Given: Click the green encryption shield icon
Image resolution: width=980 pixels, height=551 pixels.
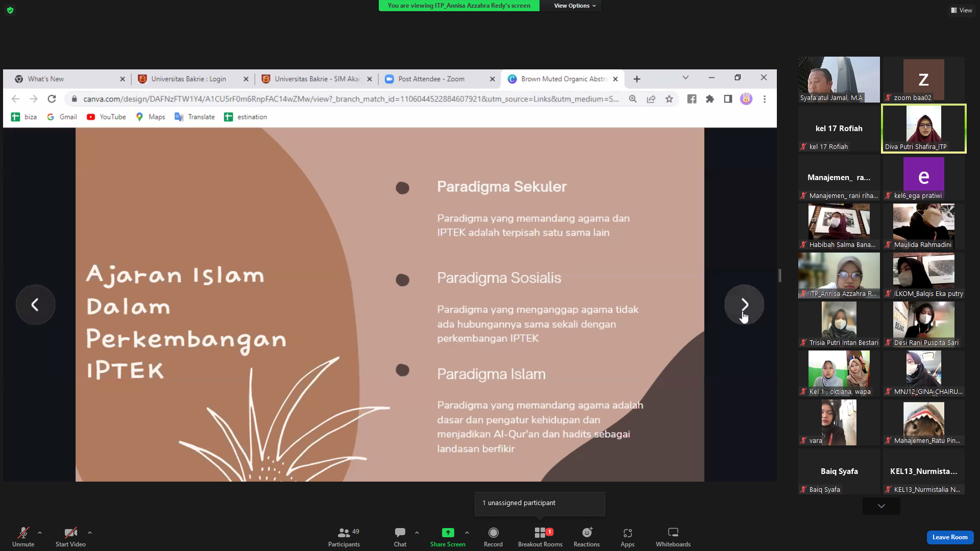Looking at the screenshot, I should pos(10,10).
